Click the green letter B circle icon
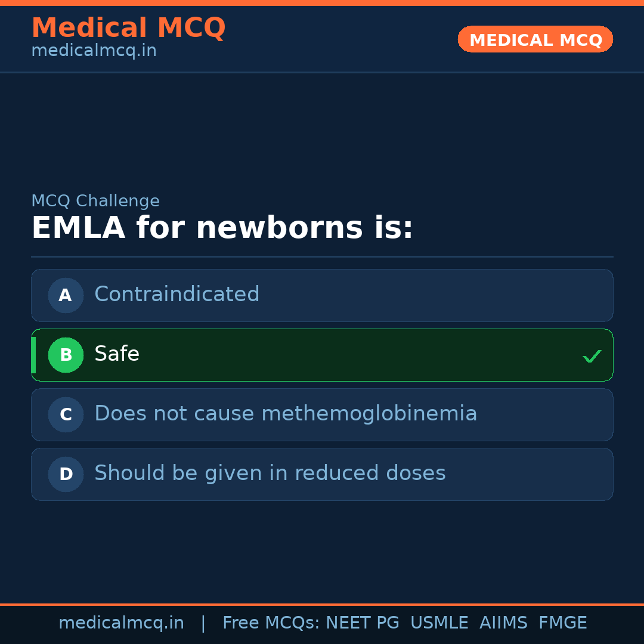644x644 pixels. coord(66,355)
